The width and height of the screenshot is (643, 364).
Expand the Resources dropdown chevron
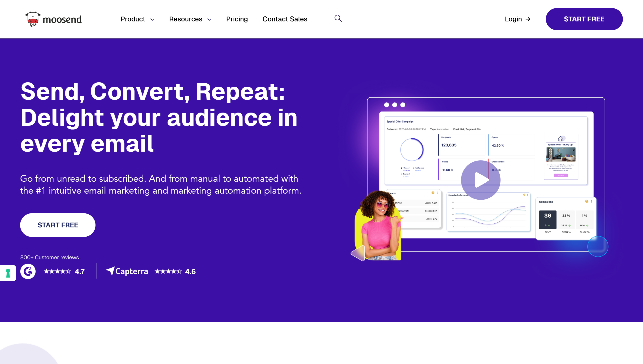[x=209, y=19]
